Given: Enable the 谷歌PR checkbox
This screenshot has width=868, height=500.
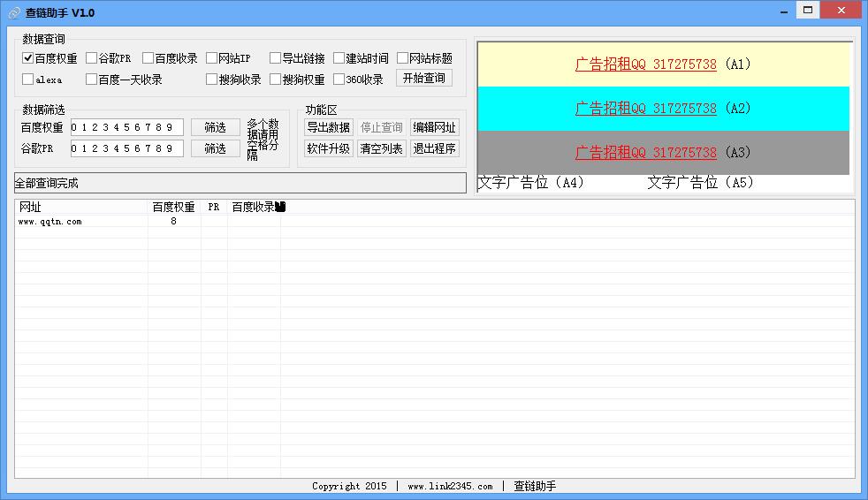Looking at the screenshot, I should 92,58.
